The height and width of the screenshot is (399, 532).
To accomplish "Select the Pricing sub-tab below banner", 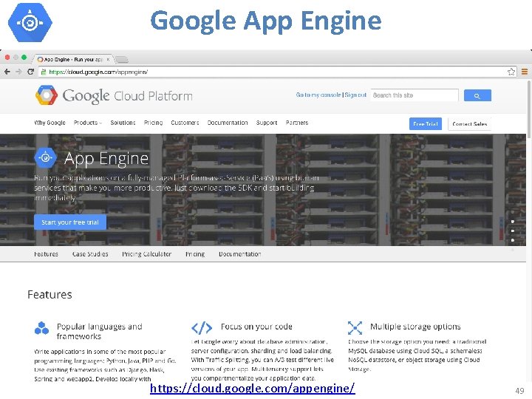I will 195,254.
